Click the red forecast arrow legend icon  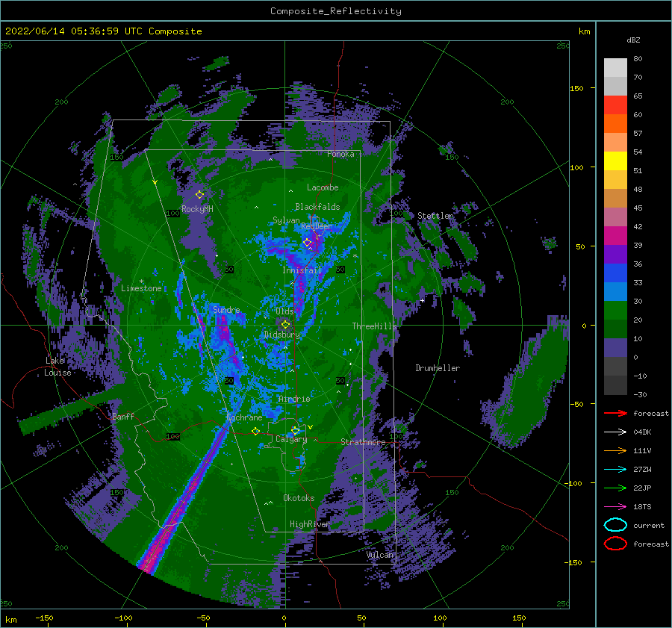pos(615,413)
